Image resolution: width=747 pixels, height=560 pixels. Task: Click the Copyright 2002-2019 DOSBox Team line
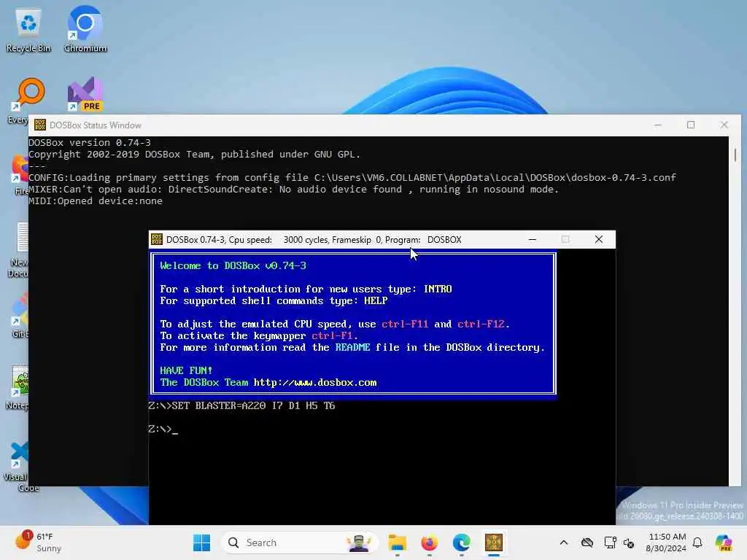[194, 155]
